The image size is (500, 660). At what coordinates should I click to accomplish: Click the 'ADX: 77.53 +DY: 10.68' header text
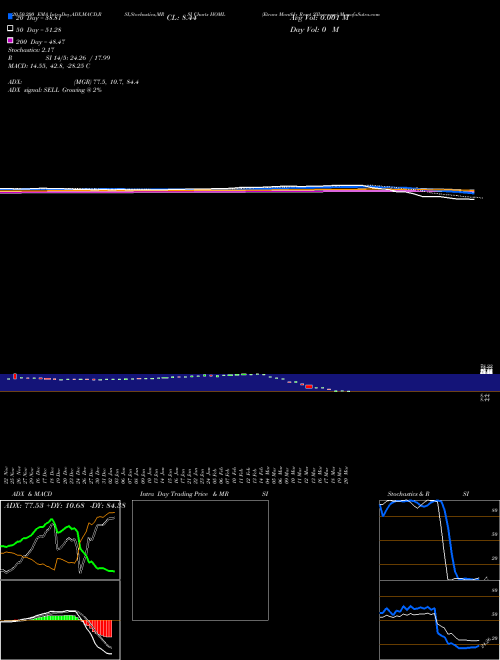click(45, 506)
